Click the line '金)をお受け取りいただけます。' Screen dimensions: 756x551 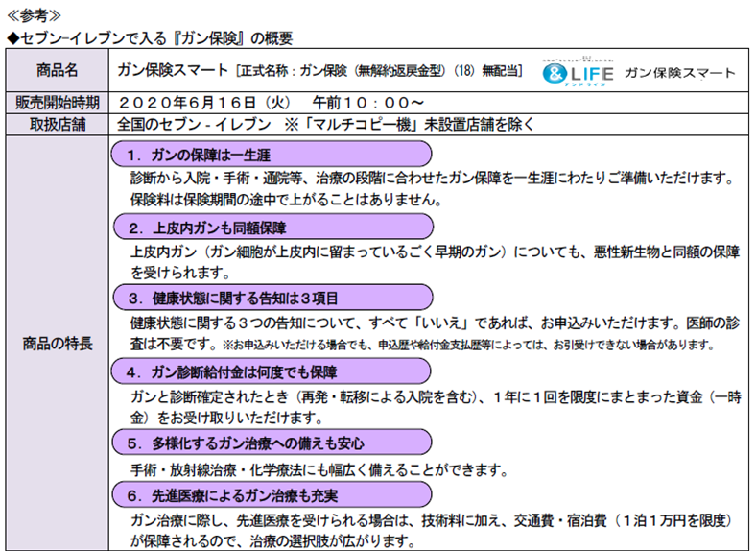click(226, 418)
